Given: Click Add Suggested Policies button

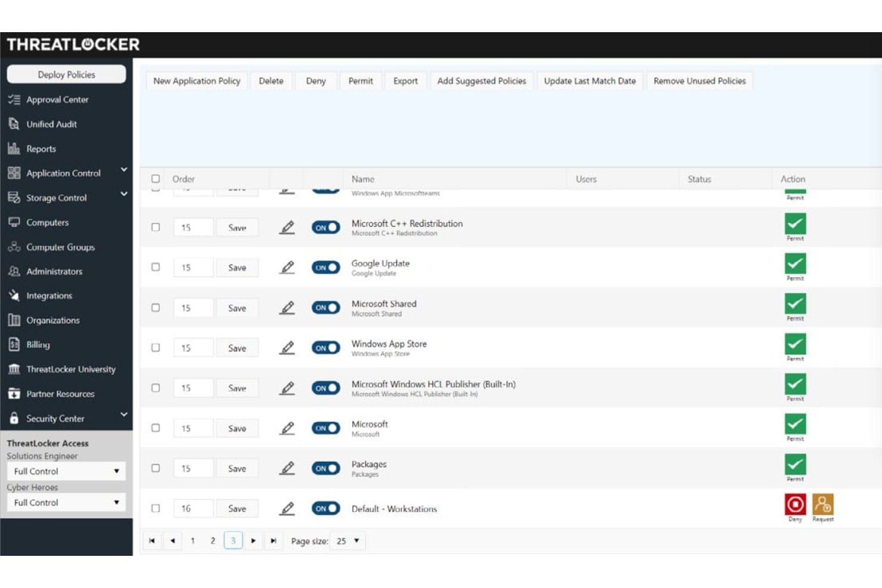Looking at the screenshot, I should (x=482, y=81).
